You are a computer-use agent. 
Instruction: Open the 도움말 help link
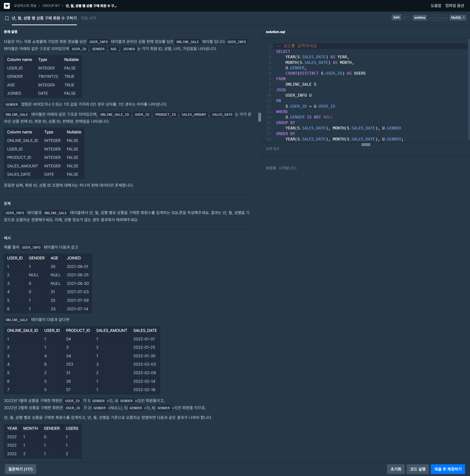[436, 6]
